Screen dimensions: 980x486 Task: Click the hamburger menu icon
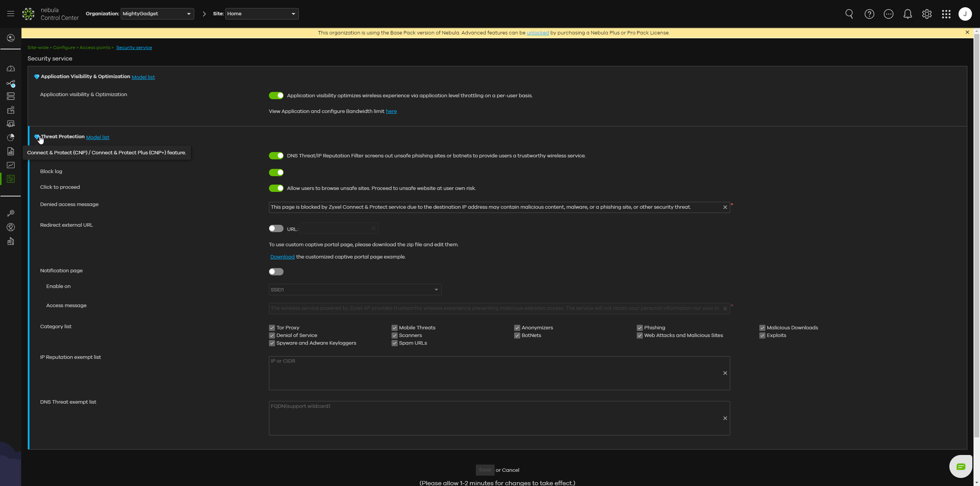11,14
